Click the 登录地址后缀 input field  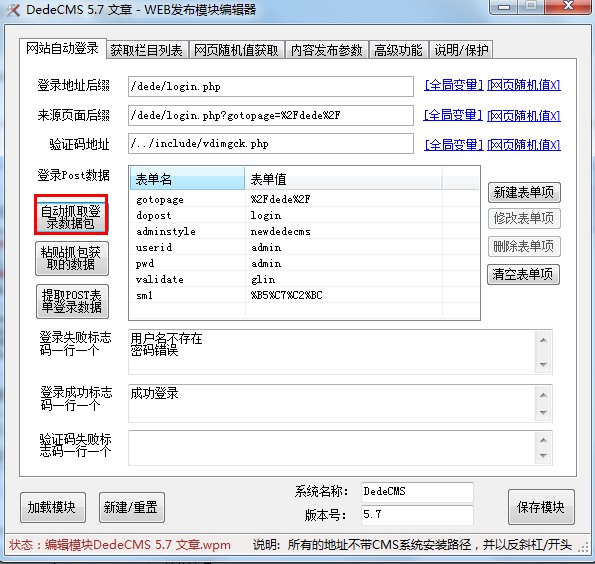[x=271, y=87]
